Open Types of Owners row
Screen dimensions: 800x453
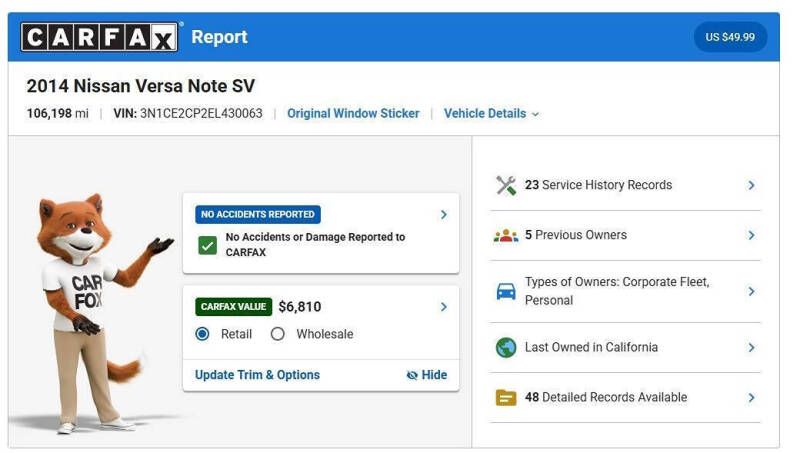[625, 291]
